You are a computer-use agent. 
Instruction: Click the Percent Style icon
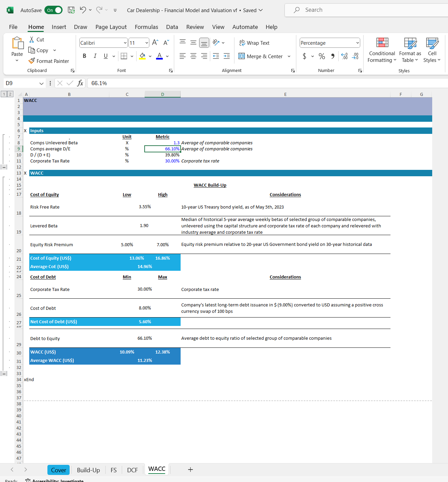(x=322, y=56)
